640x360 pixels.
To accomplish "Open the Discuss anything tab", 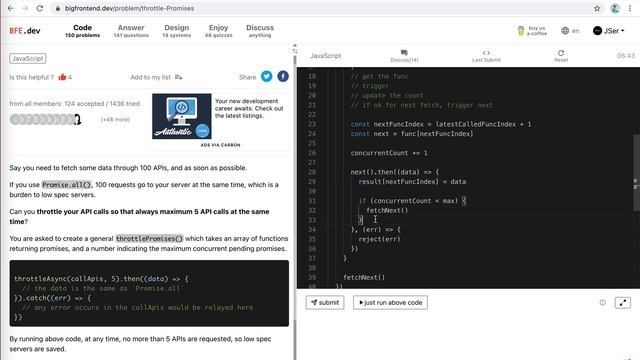I will point(260,31).
